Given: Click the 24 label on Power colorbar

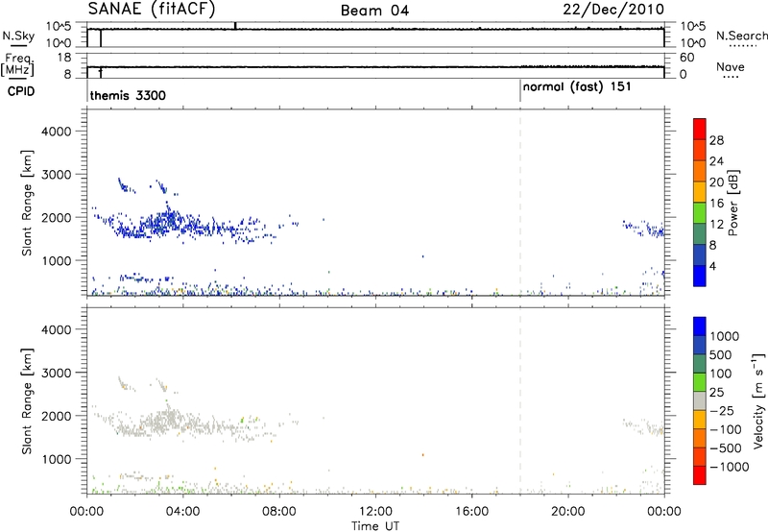Looking at the screenshot, I should coord(716,161).
